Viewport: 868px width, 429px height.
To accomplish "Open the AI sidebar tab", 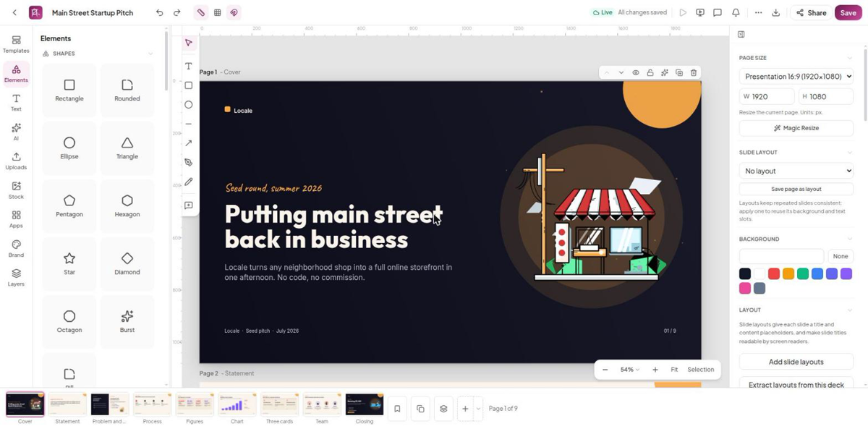I will click(16, 132).
